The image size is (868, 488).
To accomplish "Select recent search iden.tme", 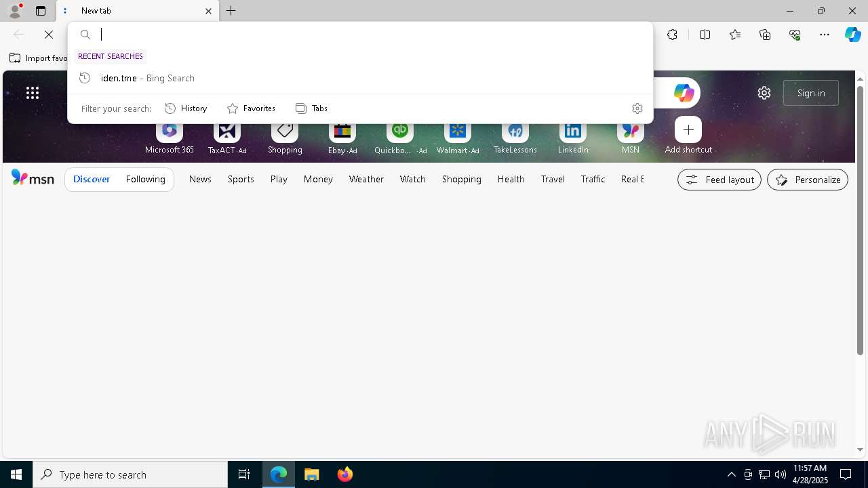I will (x=360, y=78).
